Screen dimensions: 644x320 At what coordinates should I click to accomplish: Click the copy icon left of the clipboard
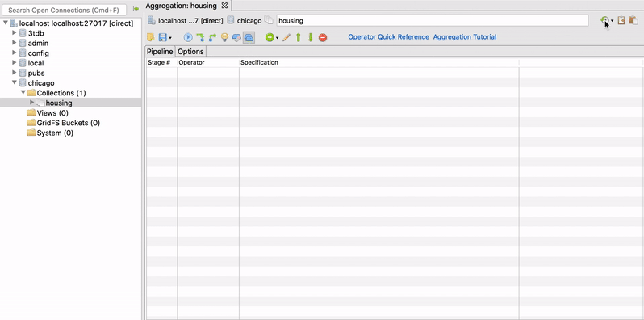(x=621, y=20)
